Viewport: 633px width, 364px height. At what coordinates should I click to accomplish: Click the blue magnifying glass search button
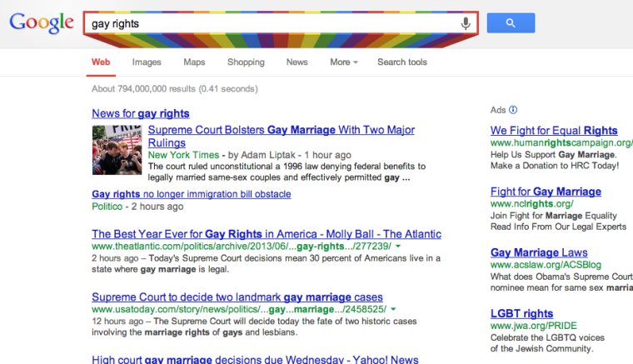(x=511, y=23)
